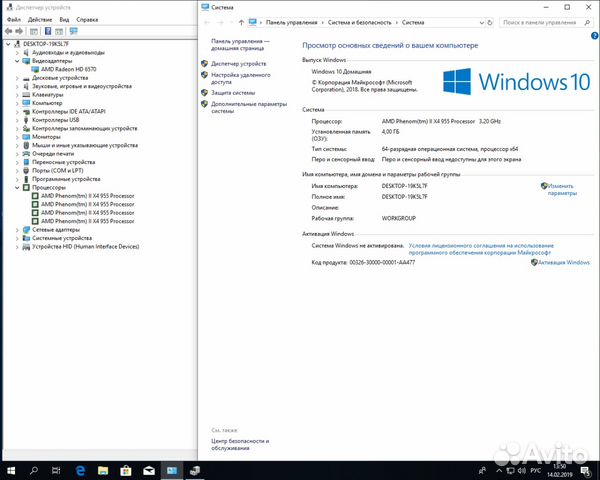Open Task View on taskbar
This screenshot has width=600, height=480.
click(56, 470)
